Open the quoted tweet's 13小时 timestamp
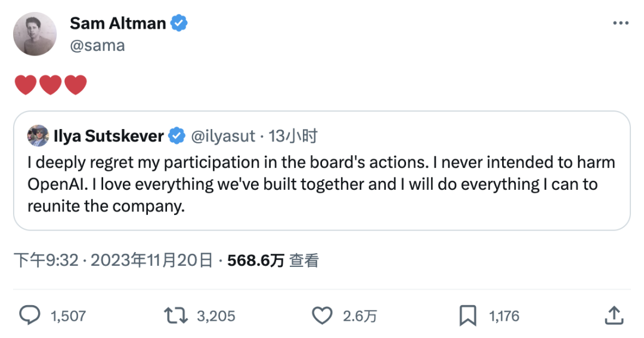 (x=293, y=136)
